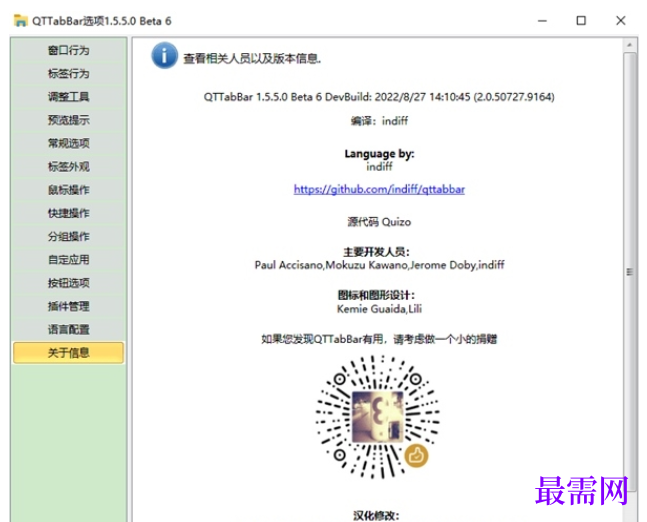Click the QTTabBar folder icon in title bar
The height and width of the screenshot is (522, 647).
pyautogui.click(x=21, y=21)
